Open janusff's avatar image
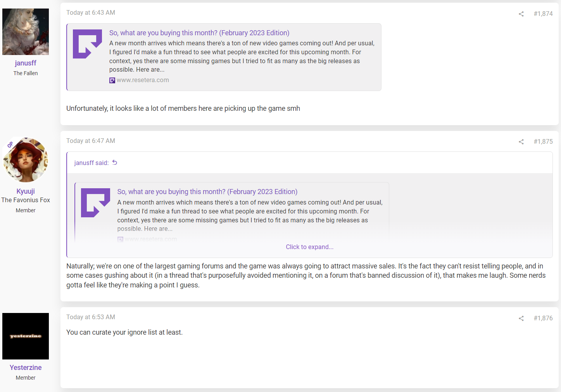Screen dimensions: 561x392 pos(26,32)
